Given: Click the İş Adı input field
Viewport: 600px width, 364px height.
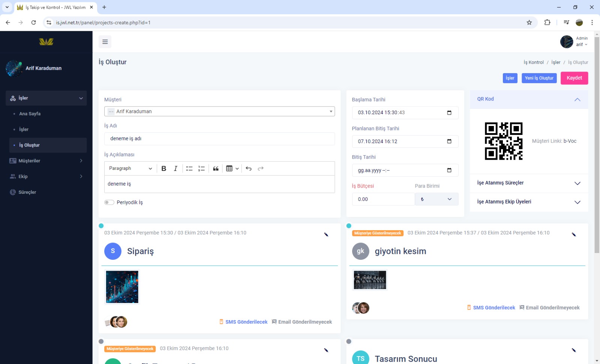Looking at the screenshot, I should [219, 139].
